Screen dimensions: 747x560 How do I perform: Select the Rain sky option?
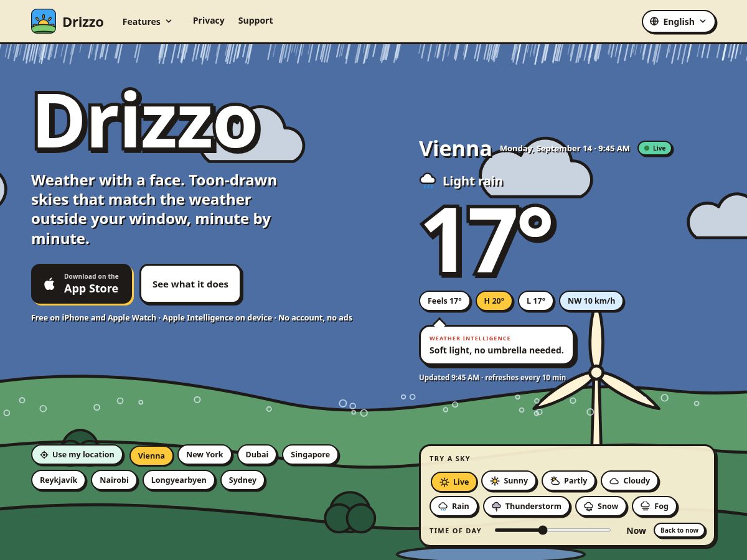pos(453,506)
